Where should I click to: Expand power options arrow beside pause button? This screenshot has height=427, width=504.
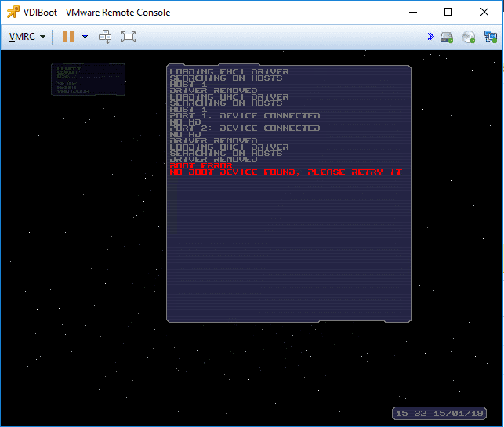(x=85, y=37)
